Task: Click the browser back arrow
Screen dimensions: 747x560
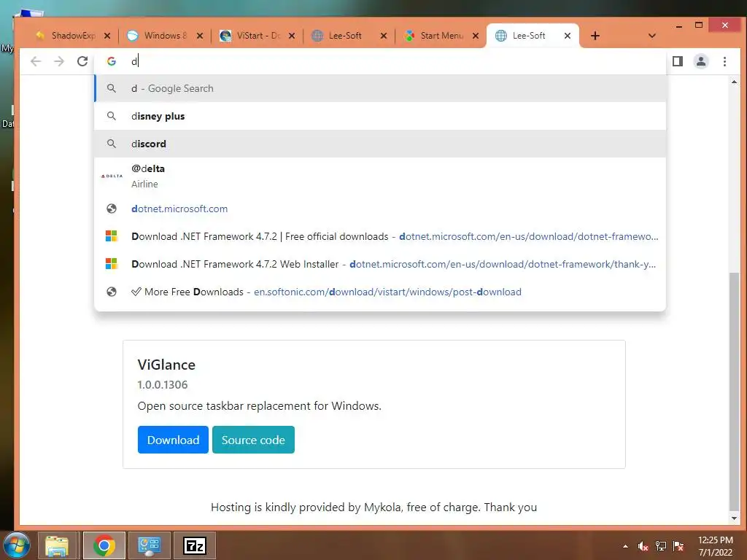Action: coord(36,61)
